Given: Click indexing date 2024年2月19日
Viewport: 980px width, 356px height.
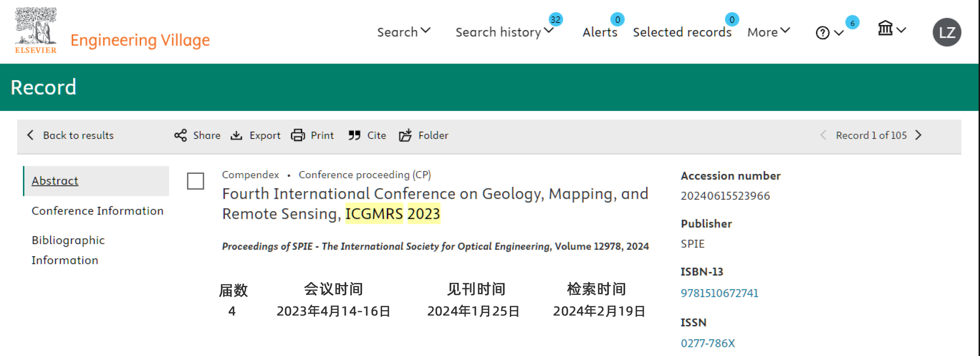Looking at the screenshot, I should pos(599,311).
